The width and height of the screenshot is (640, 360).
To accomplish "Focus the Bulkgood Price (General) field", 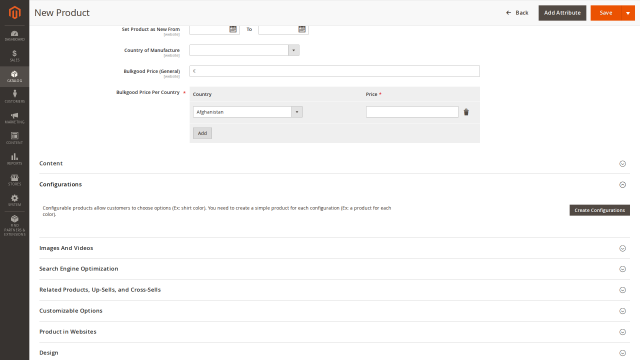I will coord(334,71).
